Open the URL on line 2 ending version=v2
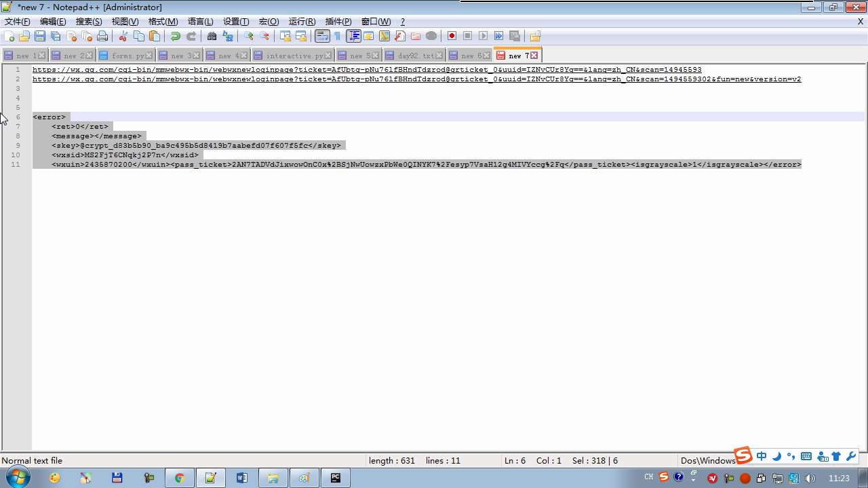 (416, 79)
